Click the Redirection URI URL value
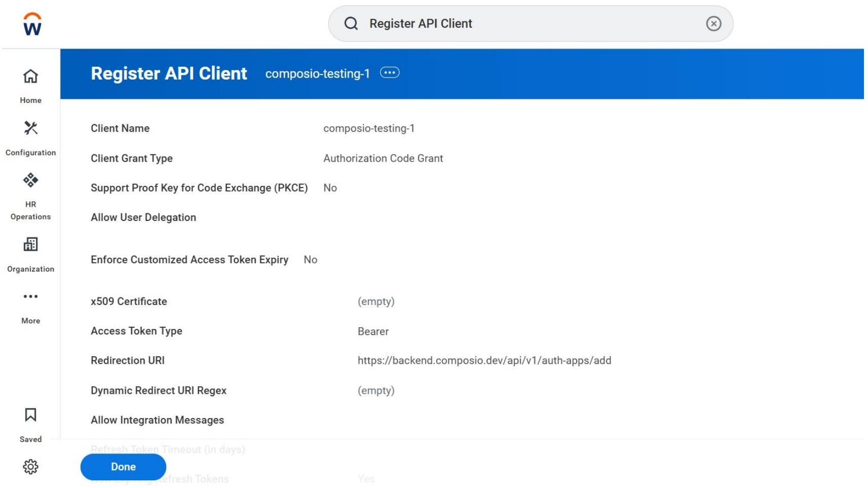The width and height of the screenshot is (868, 488). click(484, 360)
